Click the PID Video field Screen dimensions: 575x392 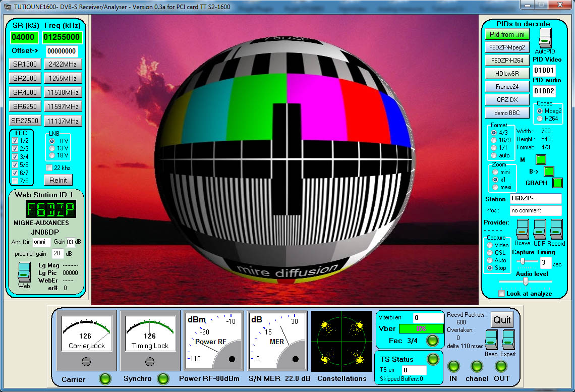[x=544, y=70]
